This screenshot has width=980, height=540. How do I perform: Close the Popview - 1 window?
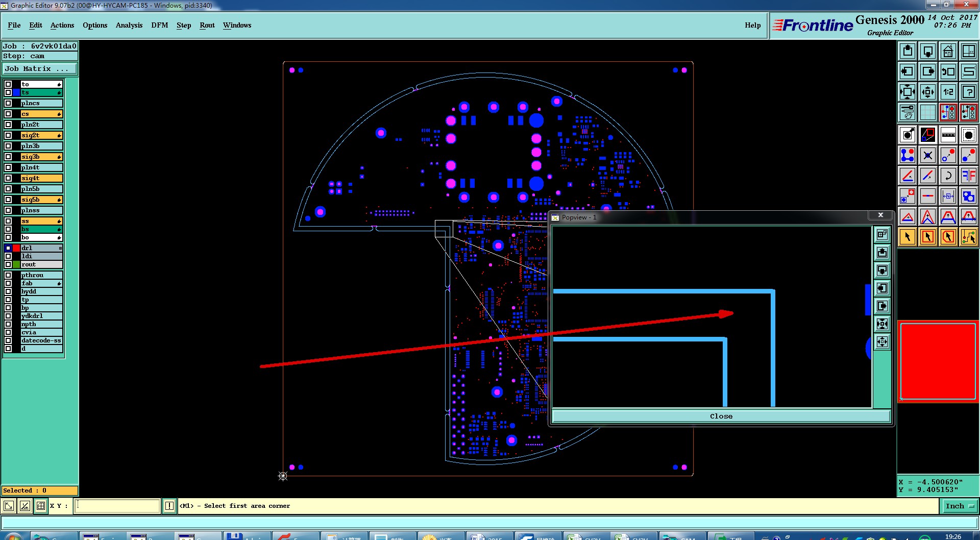click(x=880, y=215)
